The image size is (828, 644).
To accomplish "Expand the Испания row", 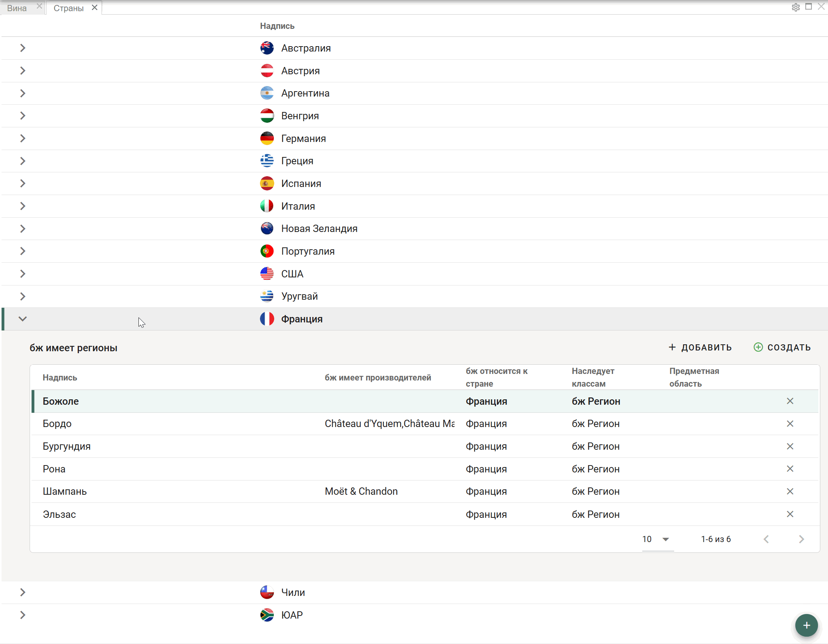I will [23, 184].
